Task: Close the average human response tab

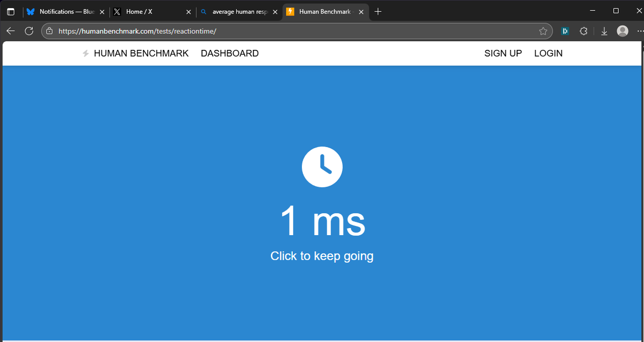Action: (x=275, y=12)
